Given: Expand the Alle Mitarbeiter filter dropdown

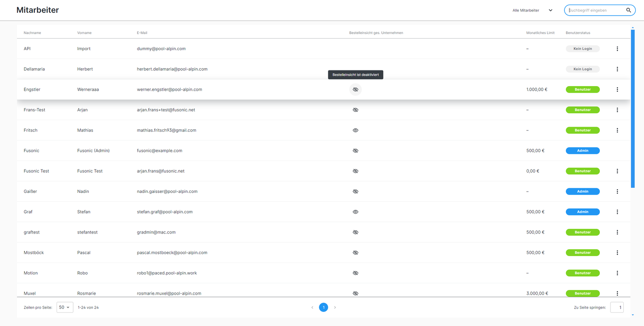Looking at the screenshot, I should [533, 10].
